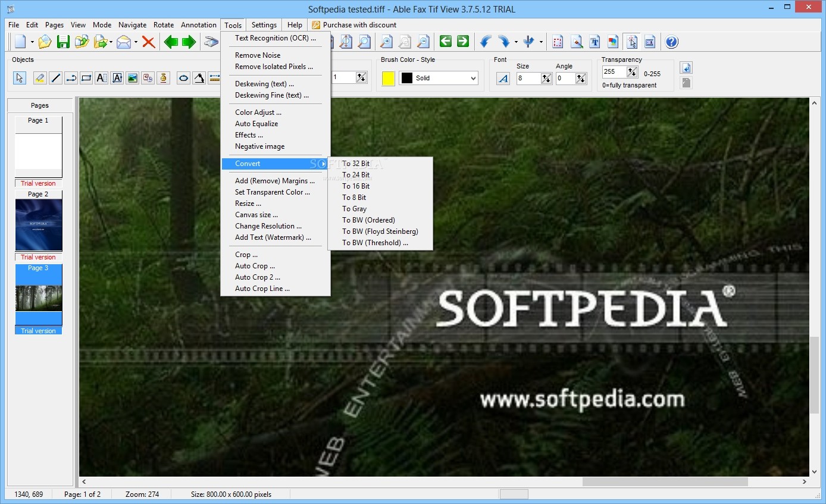Create a new document via toolbar icon

pyautogui.click(x=21, y=42)
